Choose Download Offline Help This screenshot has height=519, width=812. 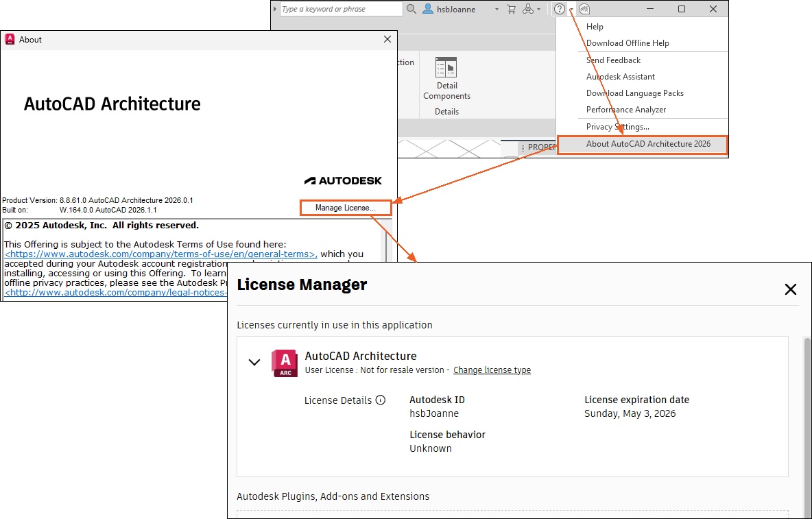[x=628, y=43]
